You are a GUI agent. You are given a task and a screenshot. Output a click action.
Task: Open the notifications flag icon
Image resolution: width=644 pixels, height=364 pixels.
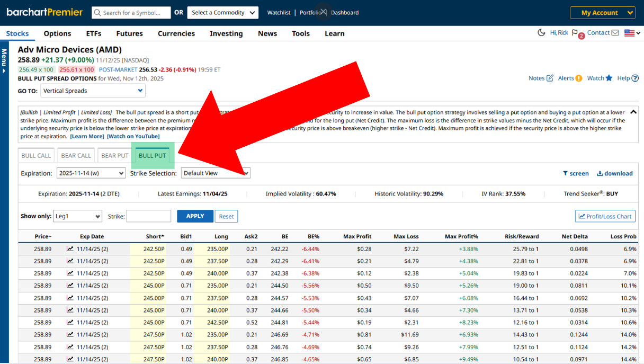(575, 33)
